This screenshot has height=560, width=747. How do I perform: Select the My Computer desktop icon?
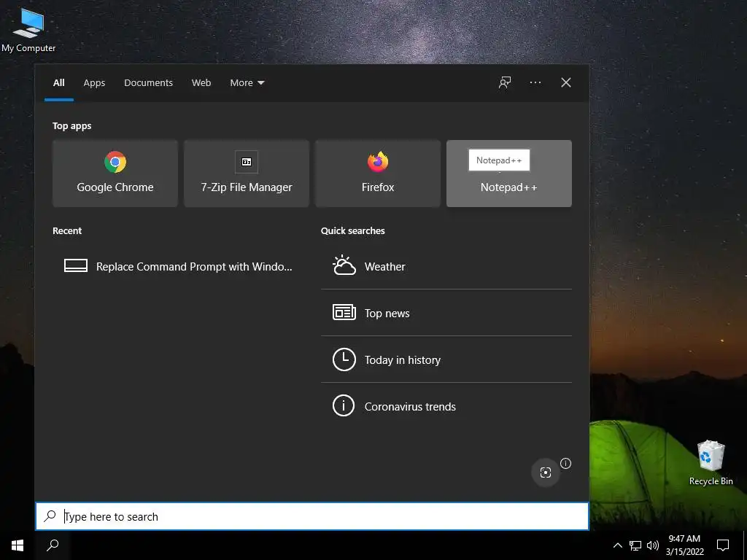click(28, 31)
